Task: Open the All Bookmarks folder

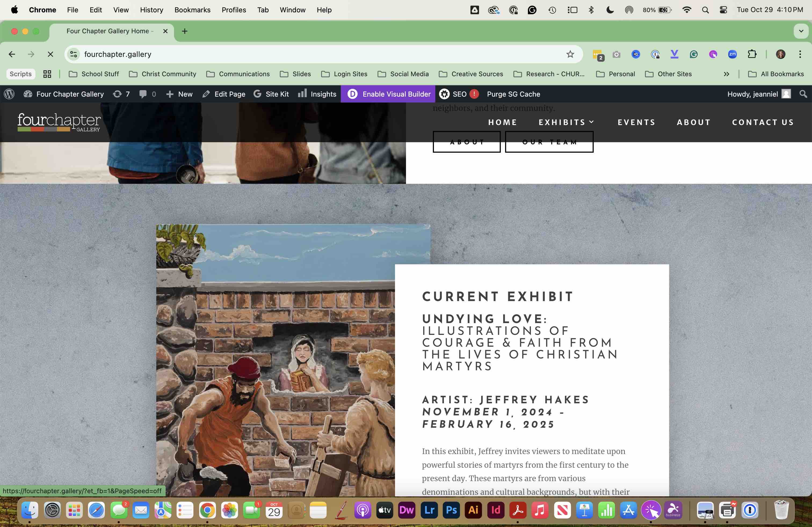Action: click(x=775, y=74)
